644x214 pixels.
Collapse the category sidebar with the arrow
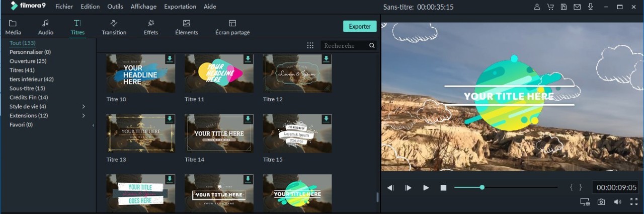click(x=93, y=125)
